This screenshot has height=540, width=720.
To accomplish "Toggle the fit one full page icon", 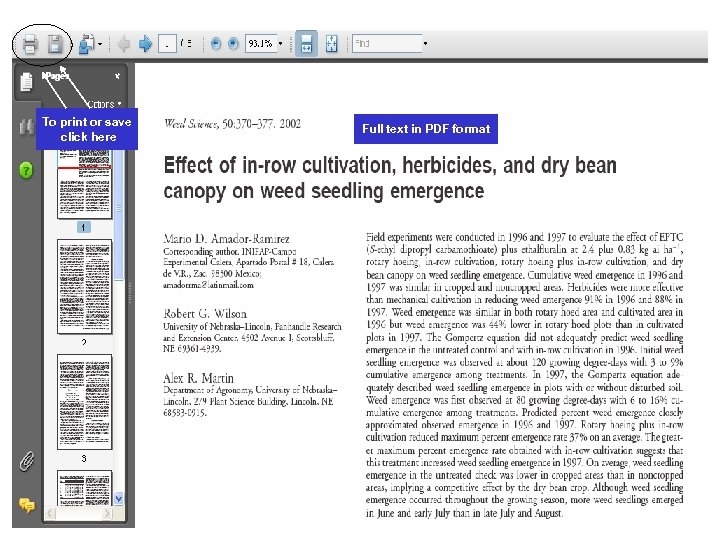I will 331,44.
